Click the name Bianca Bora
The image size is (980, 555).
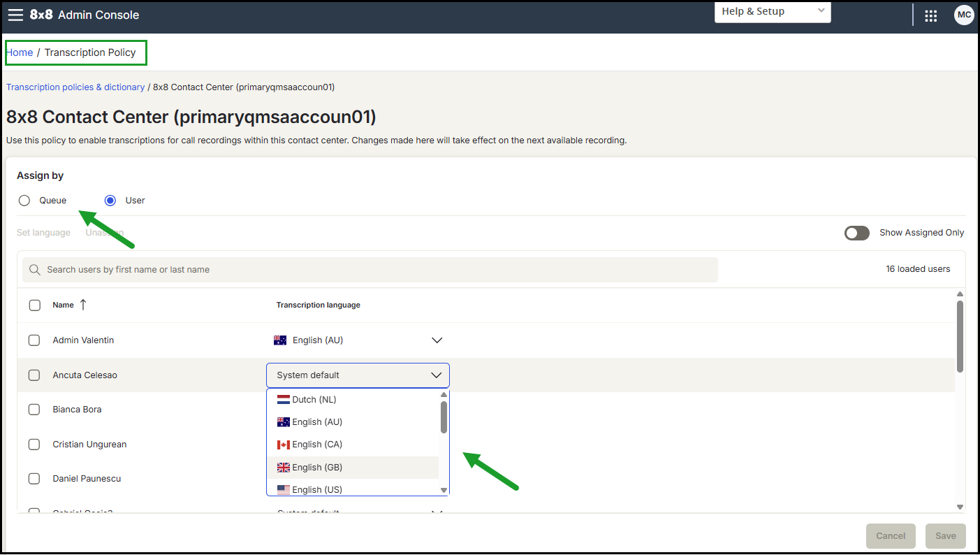[78, 410]
